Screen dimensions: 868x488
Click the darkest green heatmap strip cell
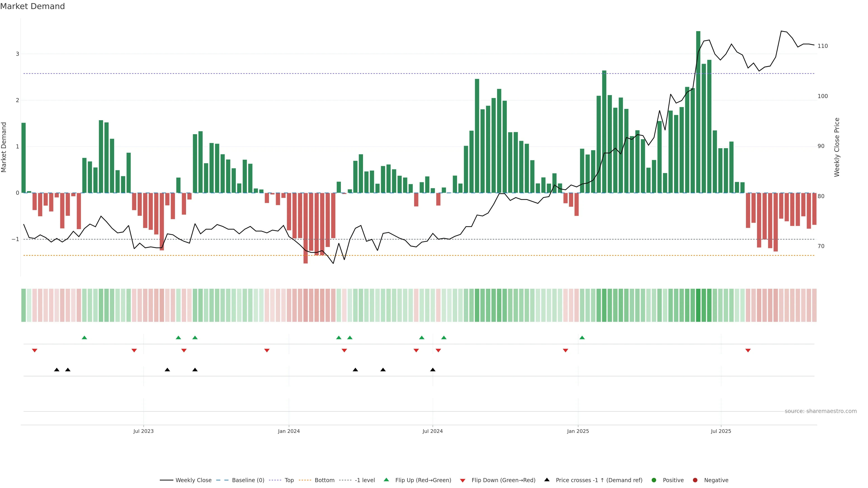698,305
